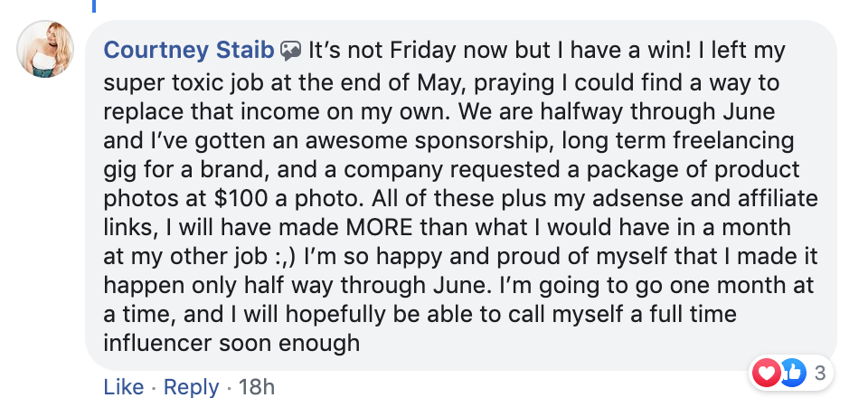This screenshot has height=398, width=868.
Task: Click the conversation badge icon beside the name
Action: click(x=290, y=49)
